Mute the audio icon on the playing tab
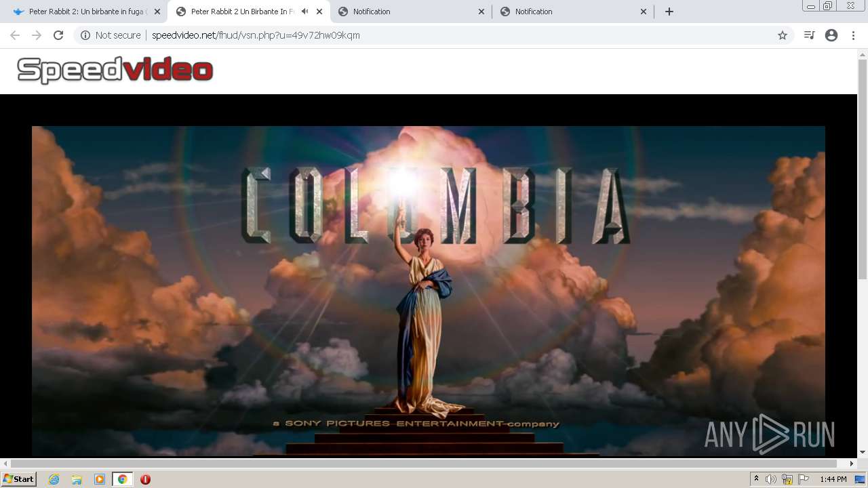The image size is (868, 488). (x=304, y=12)
